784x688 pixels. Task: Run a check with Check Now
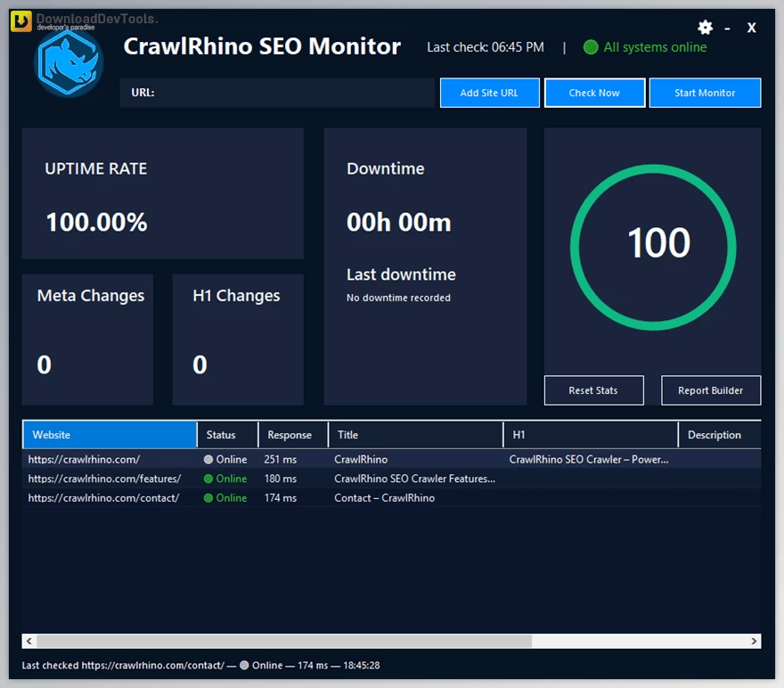point(594,93)
